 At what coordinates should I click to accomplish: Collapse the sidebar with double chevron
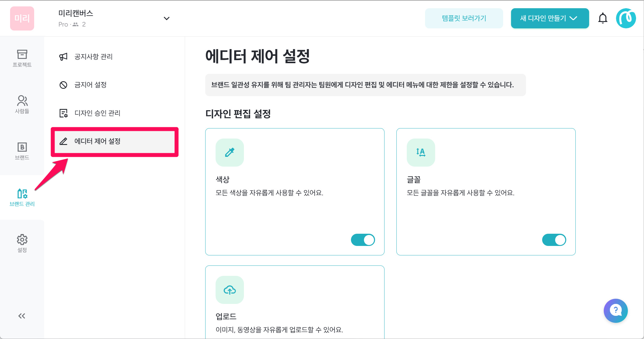click(x=22, y=316)
